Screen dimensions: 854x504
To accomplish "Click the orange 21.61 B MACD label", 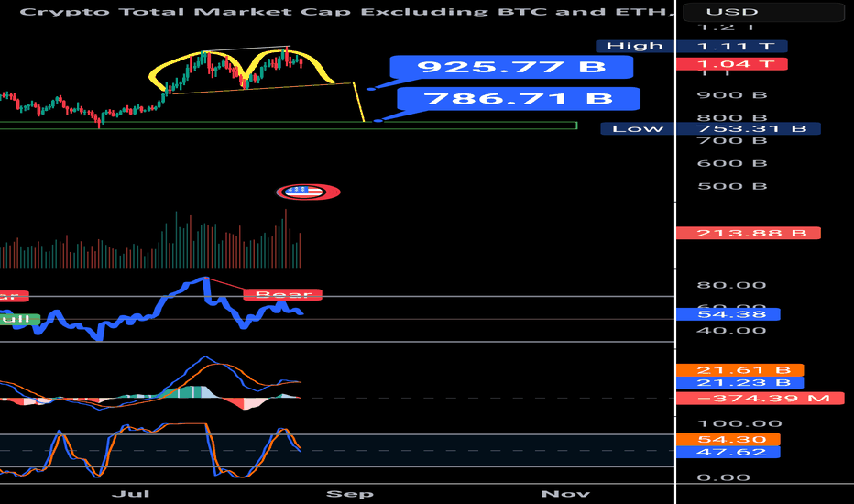I will click(x=739, y=370).
